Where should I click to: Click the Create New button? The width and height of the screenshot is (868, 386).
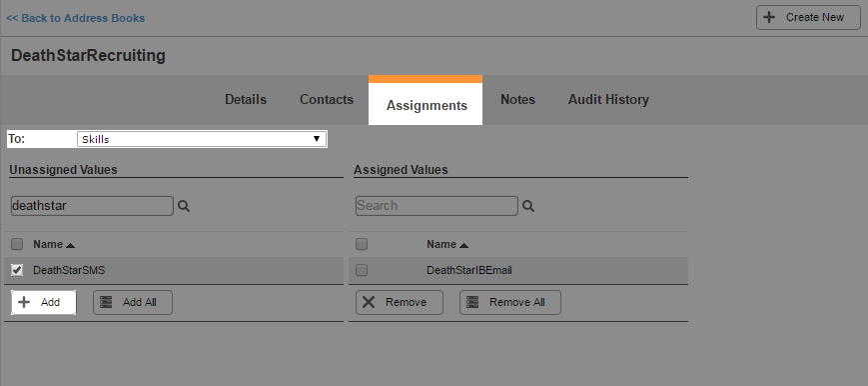[808, 17]
